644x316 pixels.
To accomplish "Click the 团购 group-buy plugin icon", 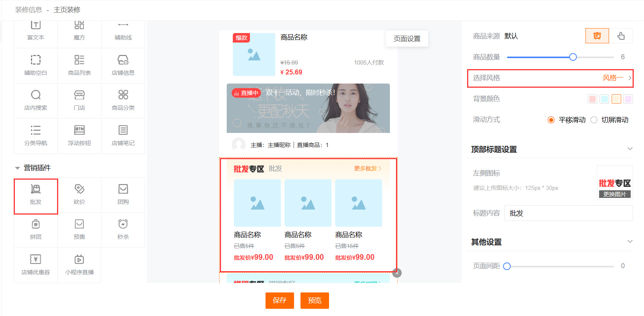I will (x=123, y=194).
